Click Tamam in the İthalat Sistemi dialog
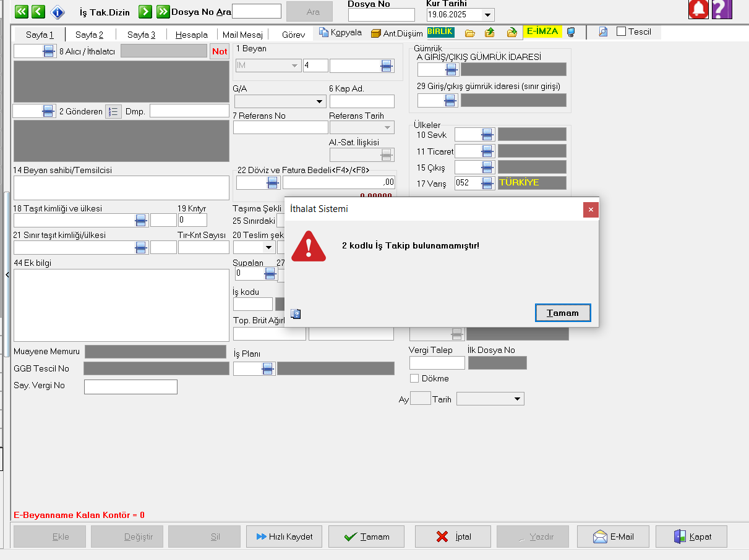749x560 pixels. pos(562,313)
